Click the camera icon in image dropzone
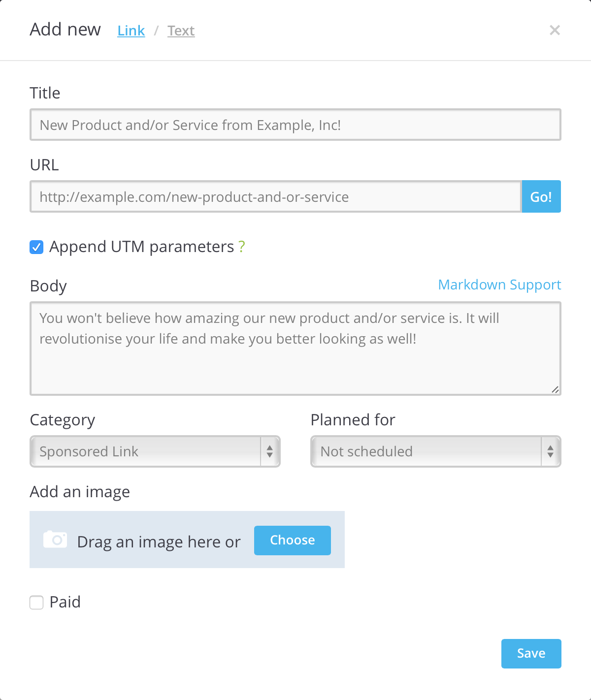The height and width of the screenshot is (700, 591). [x=55, y=540]
